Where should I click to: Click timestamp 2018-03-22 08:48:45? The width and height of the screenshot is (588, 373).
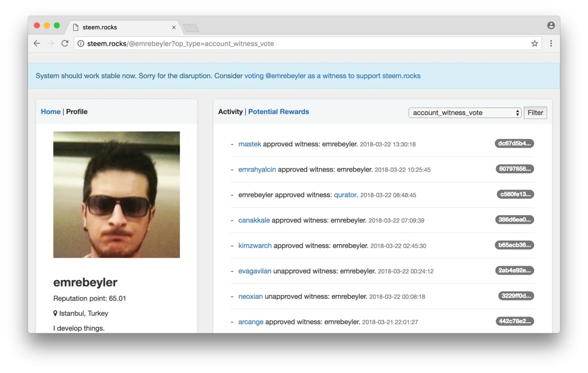(x=388, y=195)
